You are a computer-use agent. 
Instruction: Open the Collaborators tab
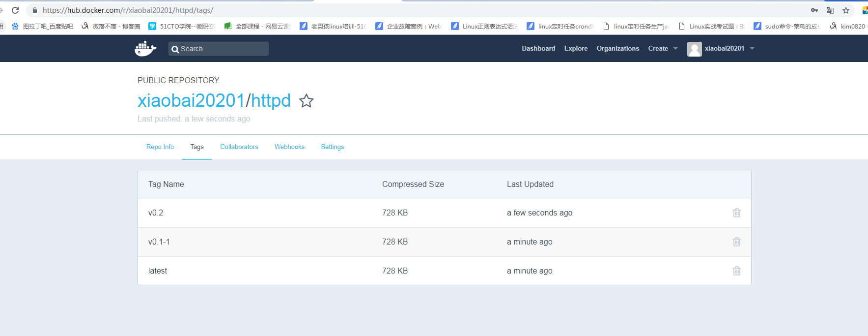[x=239, y=147]
